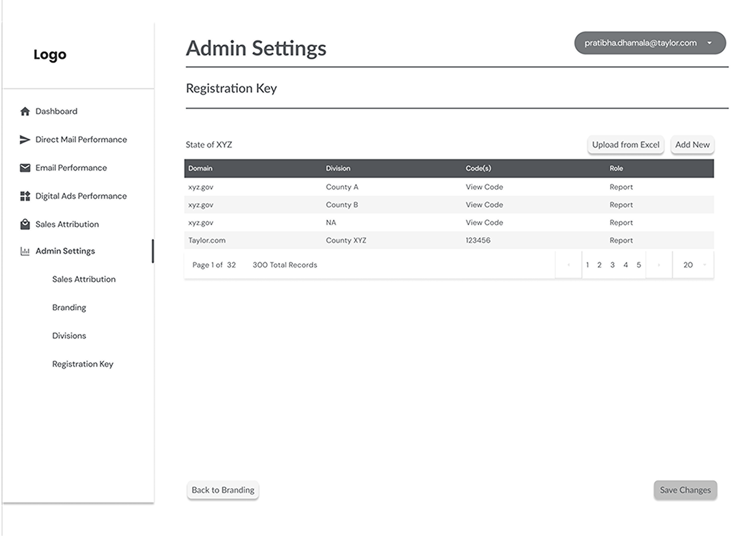Image resolution: width=756 pixels, height=536 pixels.
Task: Go to previous page arrow in pagination
Action: (x=569, y=265)
